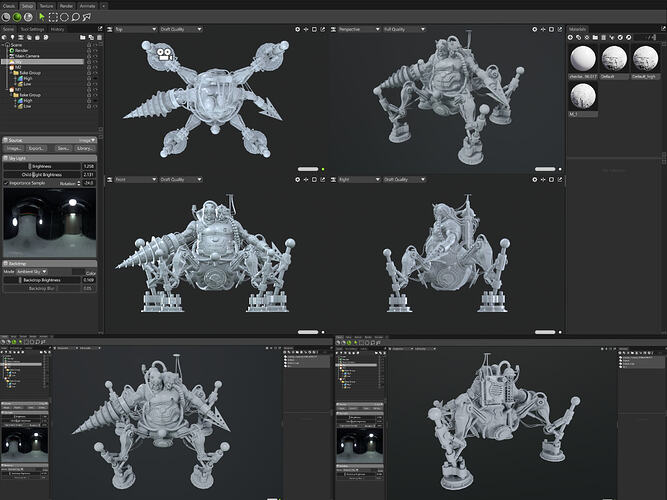Choose the rectangle marquee select tool
The width and height of the screenshot is (667, 500).
click(53, 17)
